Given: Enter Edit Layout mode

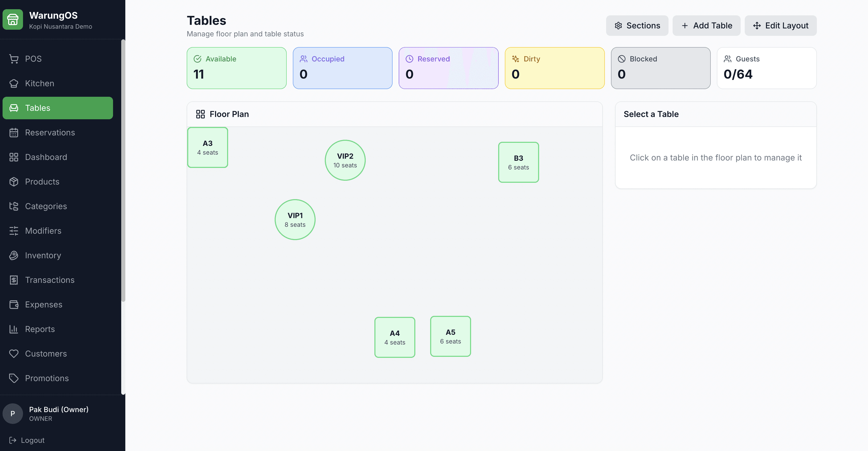Looking at the screenshot, I should [x=780, y=26].
